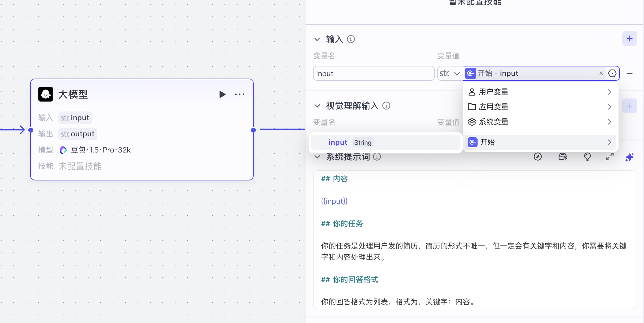Viewport: 644px width, 323px height.
Task: Click the lightbulb icon under the system prompt
Action: (x=587, y=157)
